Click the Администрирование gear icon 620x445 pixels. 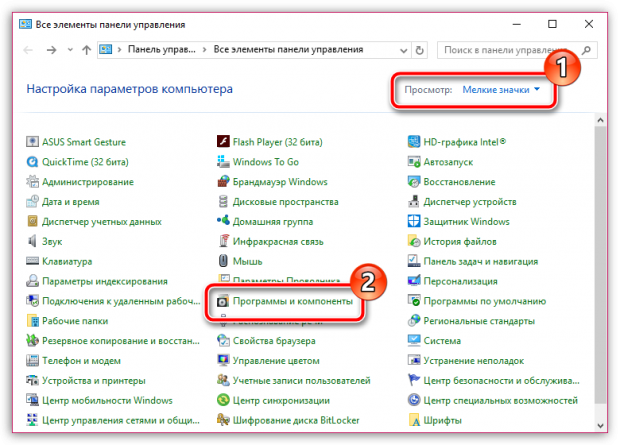point(32,182)
